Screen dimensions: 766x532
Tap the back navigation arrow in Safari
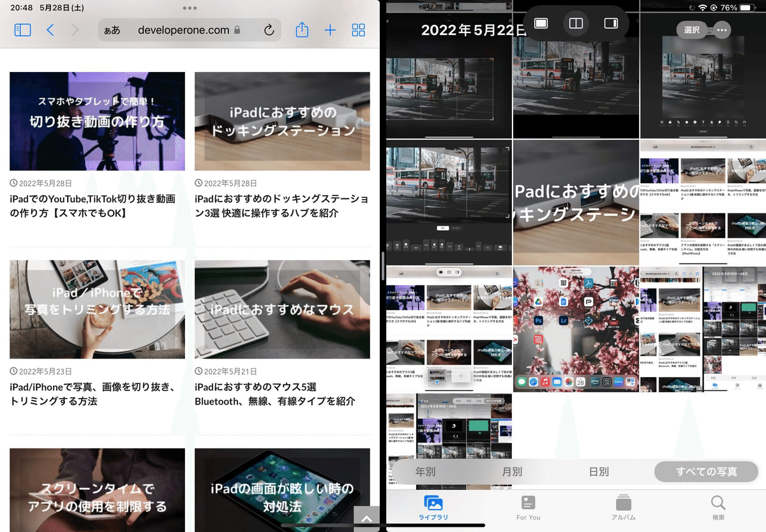50,30
